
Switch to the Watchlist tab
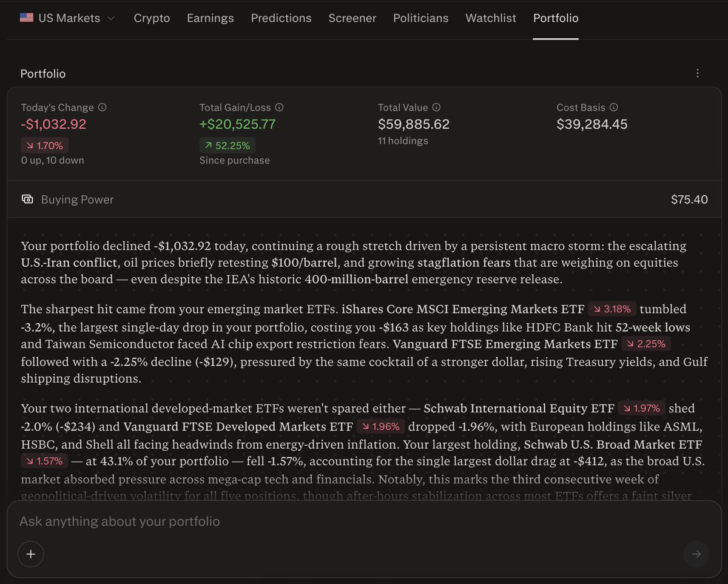[491, 18]
